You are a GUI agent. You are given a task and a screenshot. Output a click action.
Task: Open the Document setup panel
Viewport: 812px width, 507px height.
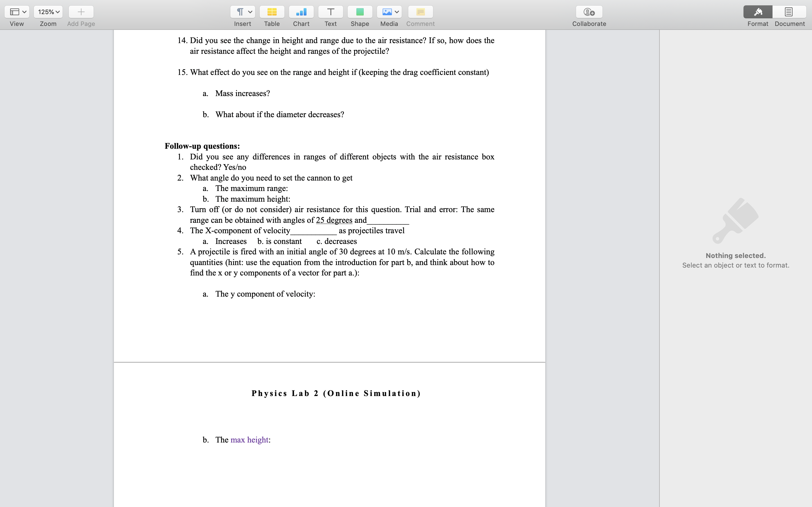(789, 12)
